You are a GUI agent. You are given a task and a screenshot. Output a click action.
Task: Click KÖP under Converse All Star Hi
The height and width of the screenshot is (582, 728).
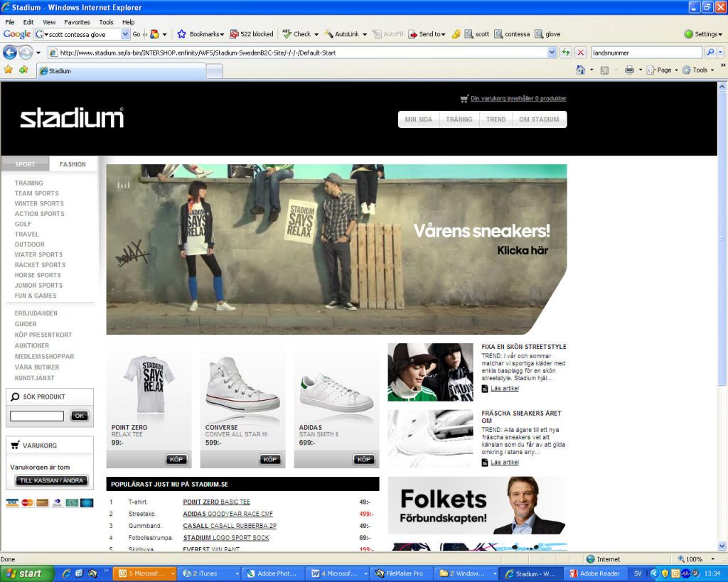tap(270, 459)
